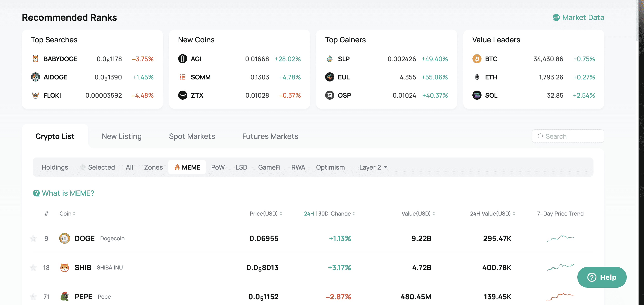This screenshot has width=644, height=305.
Task: Toggle favorite star for SHIB
Action: pyautogui.click(x=33, y=267)
